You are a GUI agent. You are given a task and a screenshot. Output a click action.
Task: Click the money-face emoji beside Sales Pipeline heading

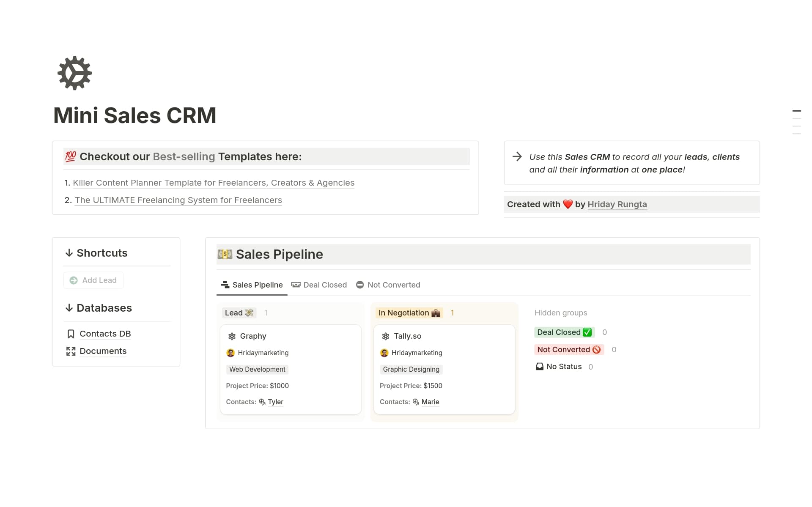225,254
